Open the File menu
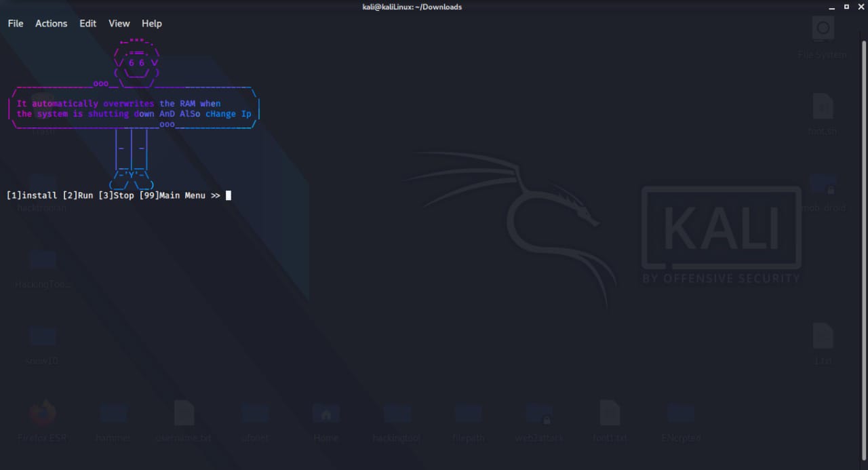868x470 pixels. point(16,23)
